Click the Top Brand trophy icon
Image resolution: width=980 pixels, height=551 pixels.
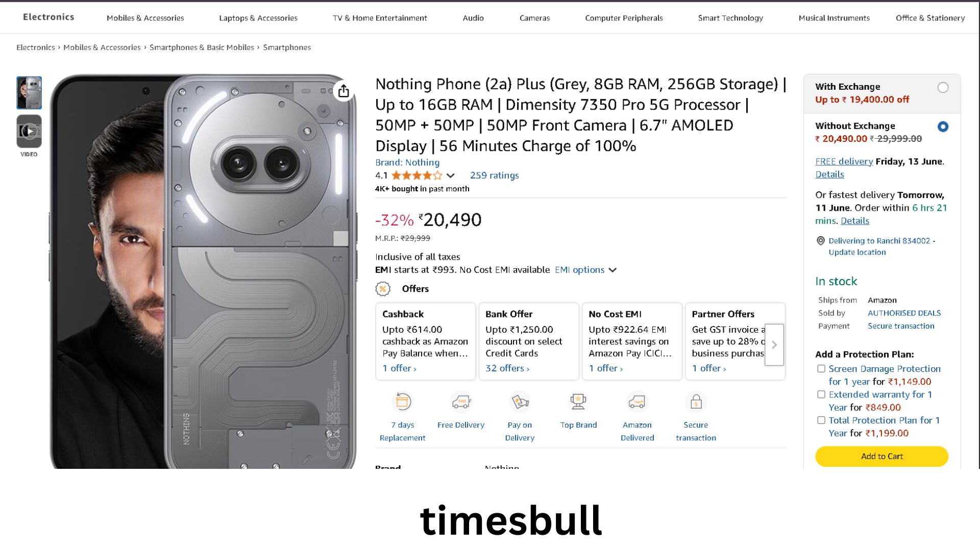578,402
